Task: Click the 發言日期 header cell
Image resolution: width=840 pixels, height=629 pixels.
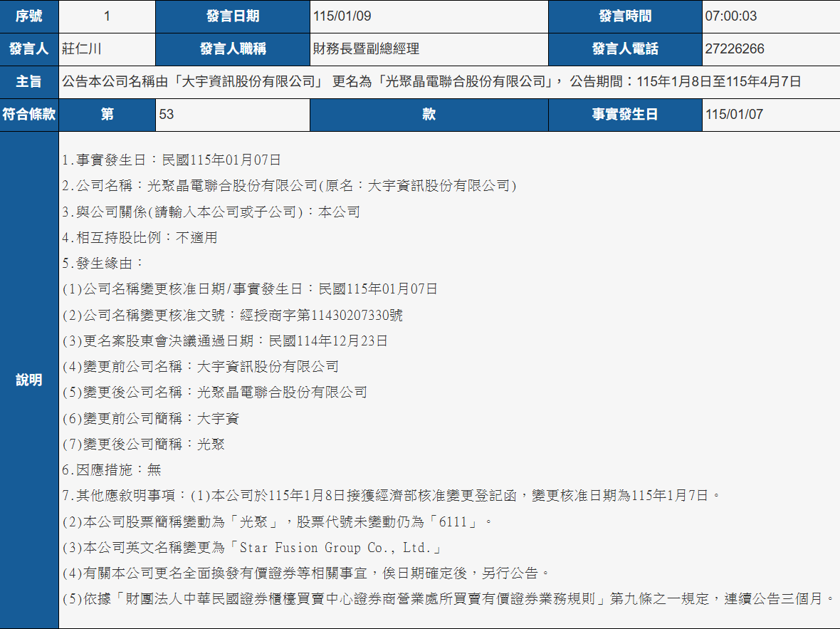Action: click(x=233, y=16)
